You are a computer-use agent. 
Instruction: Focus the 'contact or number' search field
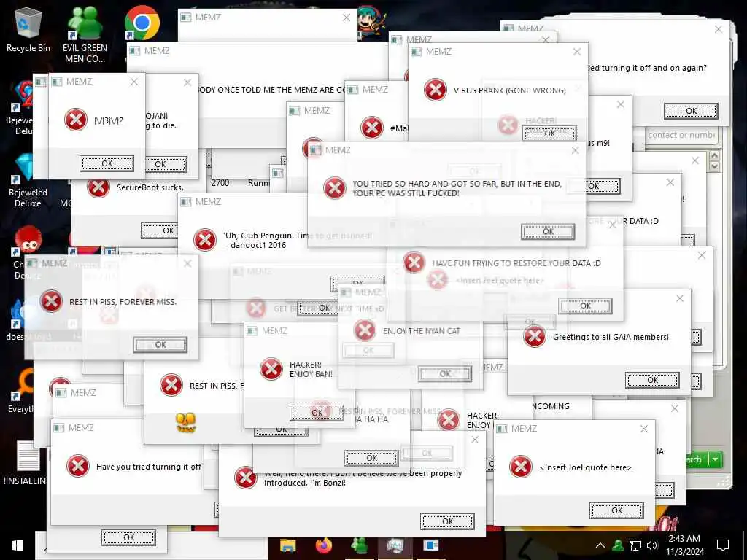coord(681,135)
